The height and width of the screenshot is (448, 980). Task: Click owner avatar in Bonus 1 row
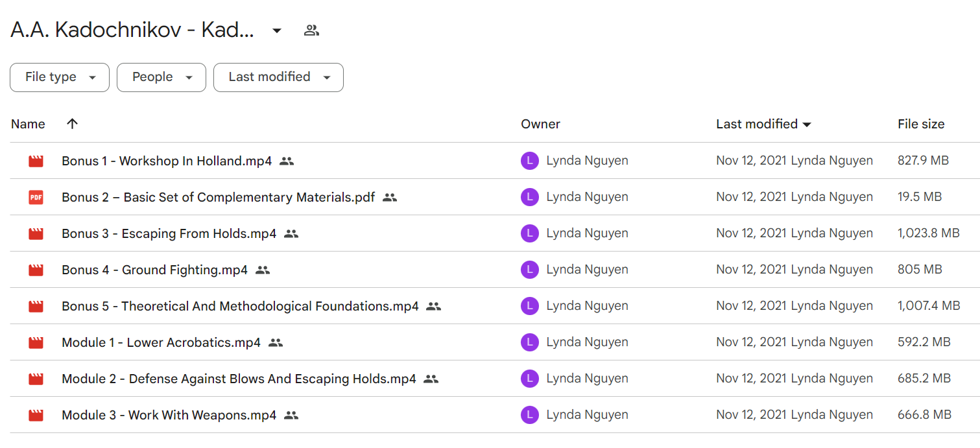530,161
